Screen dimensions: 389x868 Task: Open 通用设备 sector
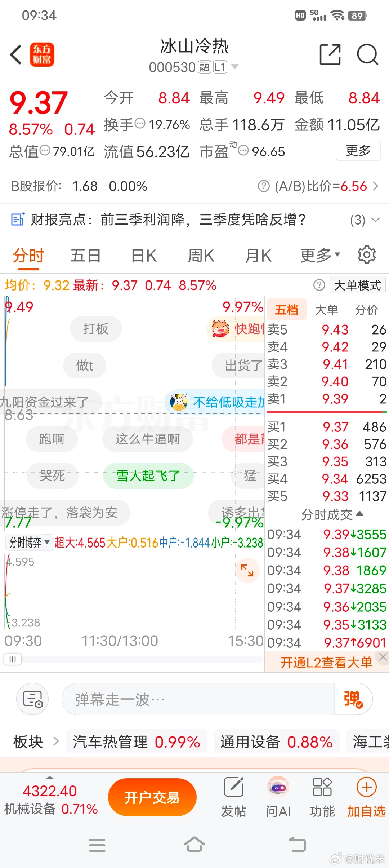276,742
